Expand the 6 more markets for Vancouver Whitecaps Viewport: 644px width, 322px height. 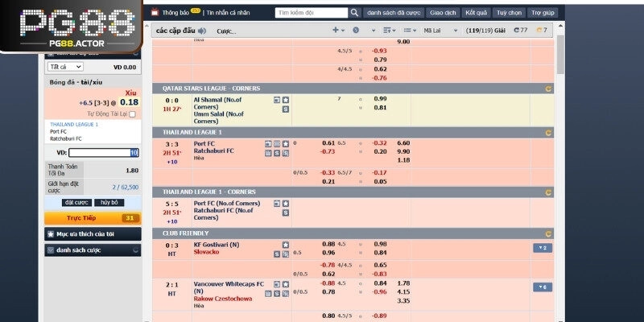coord(541,287)
